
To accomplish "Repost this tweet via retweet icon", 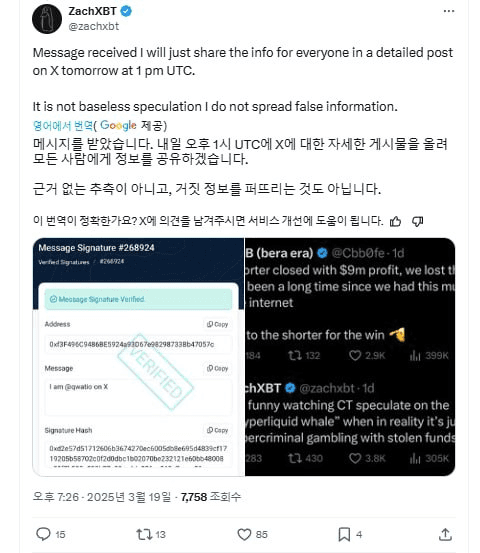I will click(x=144, y=534).
